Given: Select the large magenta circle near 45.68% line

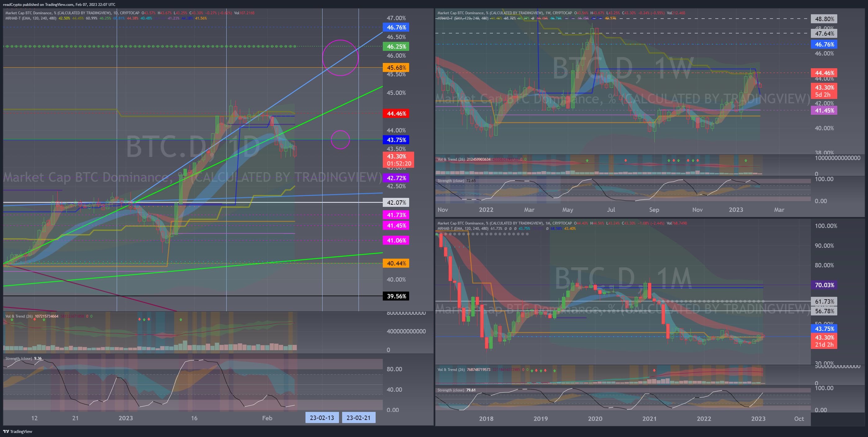Looking at the screenshot, I should click(x=340, y=58).
